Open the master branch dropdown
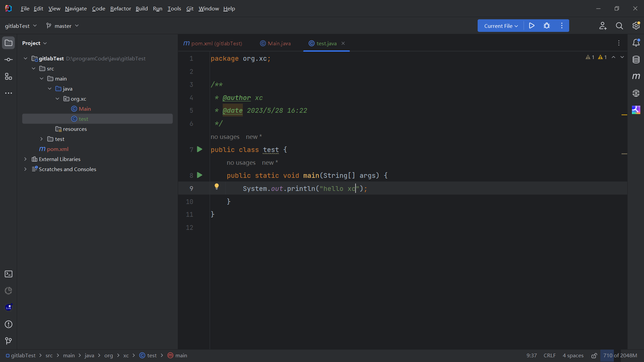Viewport: 644px width, 362px height. coord(62,26)
